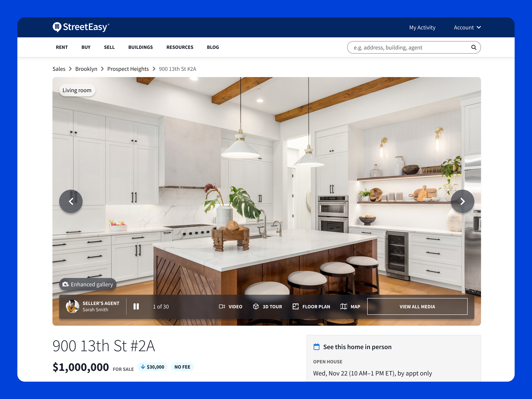Go to Prospect Heights breadcrumb

tap(128, 69)
